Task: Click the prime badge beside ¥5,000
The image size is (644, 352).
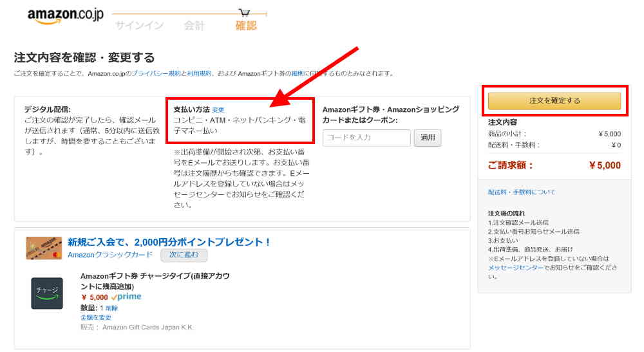Action: [x=126, y=297]
